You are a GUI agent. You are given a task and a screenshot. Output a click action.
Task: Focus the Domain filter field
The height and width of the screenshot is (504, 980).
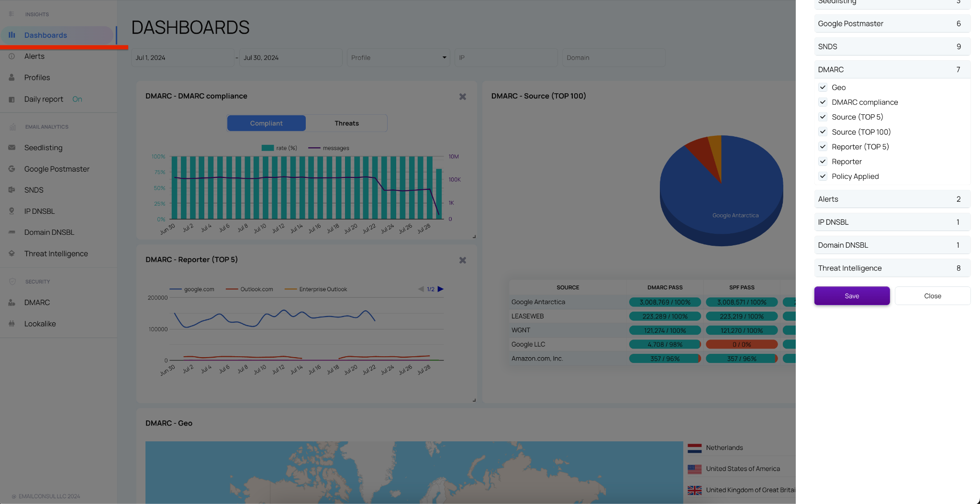coord(613,57)
